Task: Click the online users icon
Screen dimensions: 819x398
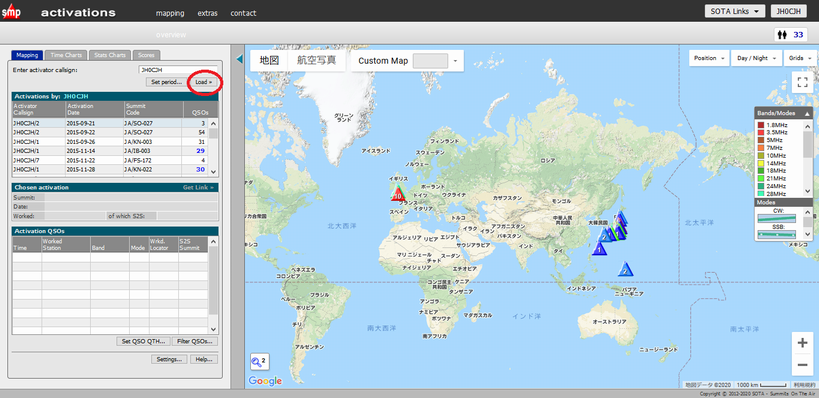Action: 782,34
